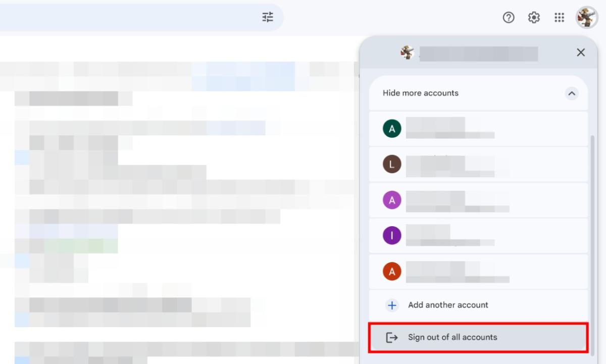Select the brown L account avatar
This screenshot has width=606, height=364.
392,164
